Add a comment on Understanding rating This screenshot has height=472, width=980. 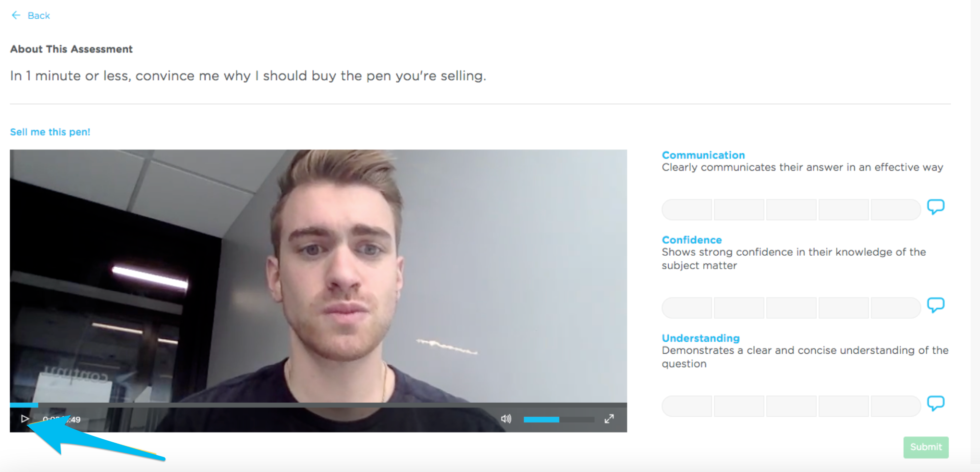pyautogui.click(x=935, y=403)
